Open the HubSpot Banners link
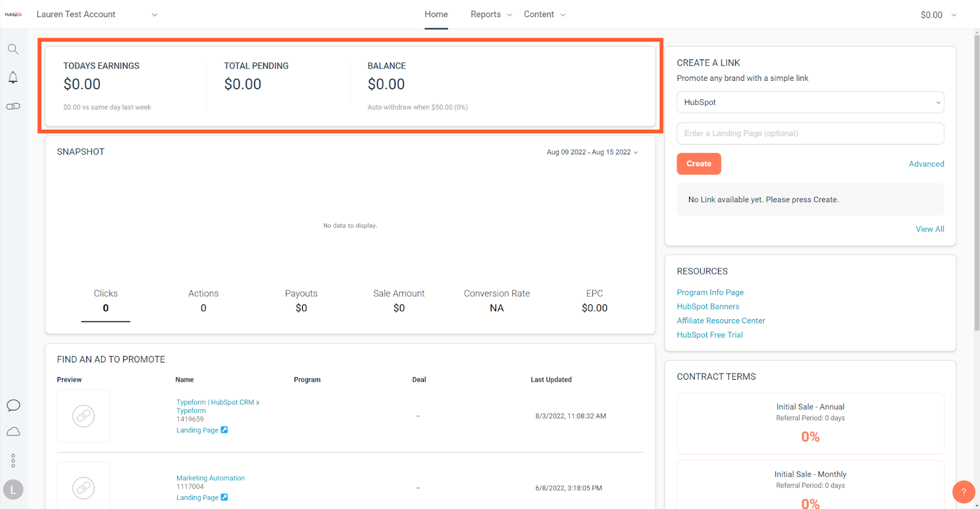 (x=708, y=306)
